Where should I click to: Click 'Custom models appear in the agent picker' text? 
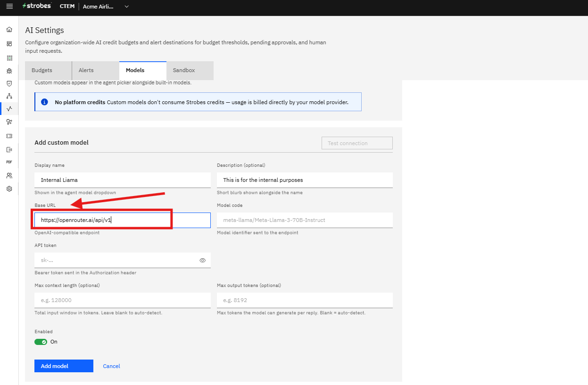point(113,82)
